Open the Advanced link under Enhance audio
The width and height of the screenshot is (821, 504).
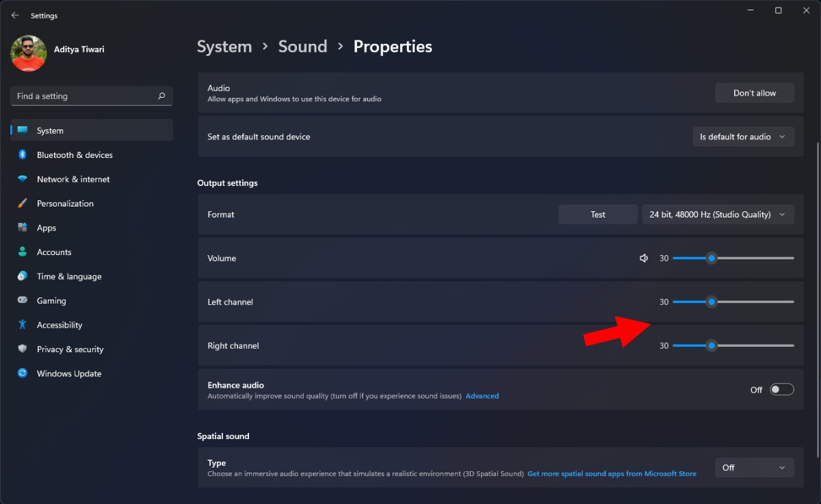coord(482,396)
